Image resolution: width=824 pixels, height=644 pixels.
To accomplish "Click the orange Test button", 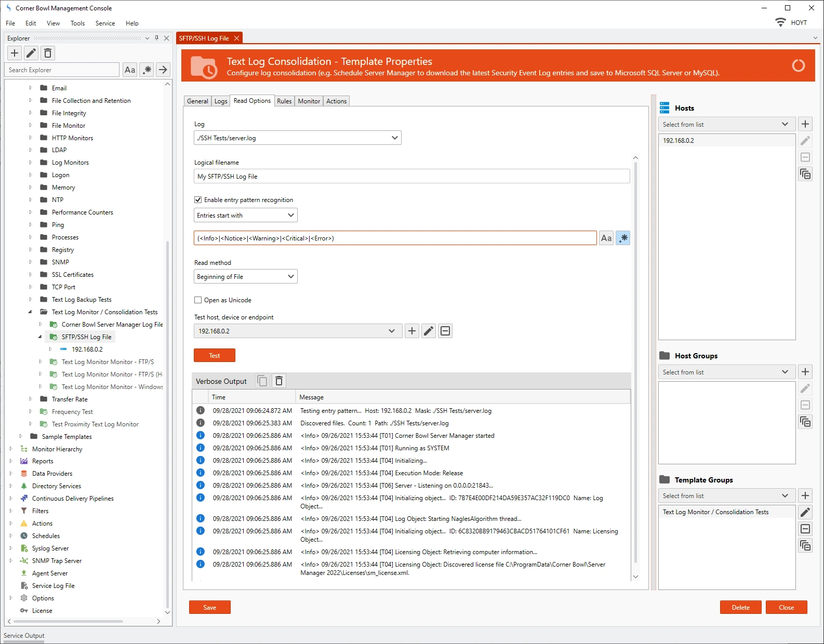I will click(214, 355).
